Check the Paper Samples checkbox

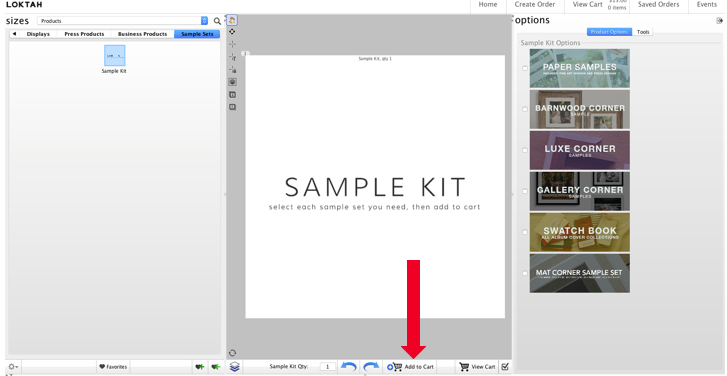coord(525,69)
